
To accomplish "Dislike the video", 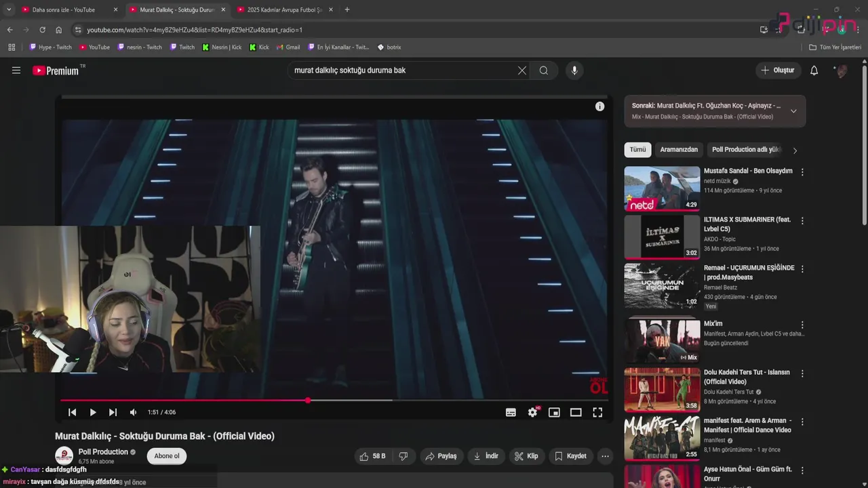I will point(403,456).
